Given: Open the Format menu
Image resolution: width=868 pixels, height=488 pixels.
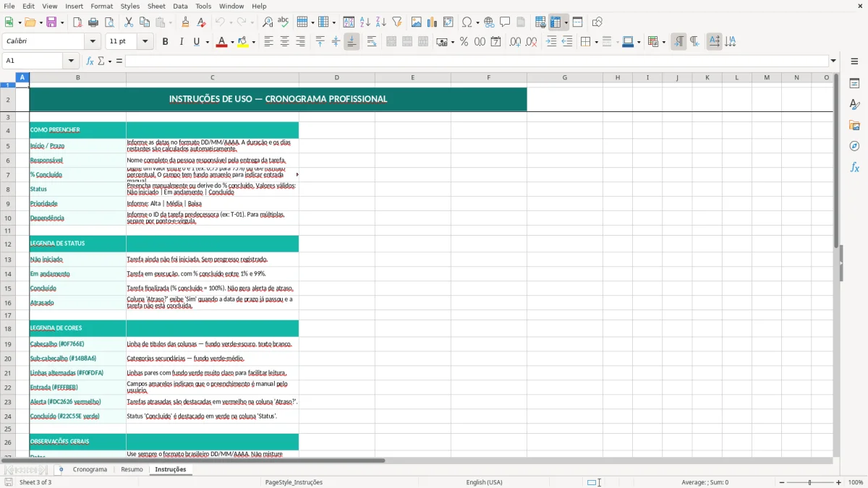Looking at the screenshot, I should 101,6.
